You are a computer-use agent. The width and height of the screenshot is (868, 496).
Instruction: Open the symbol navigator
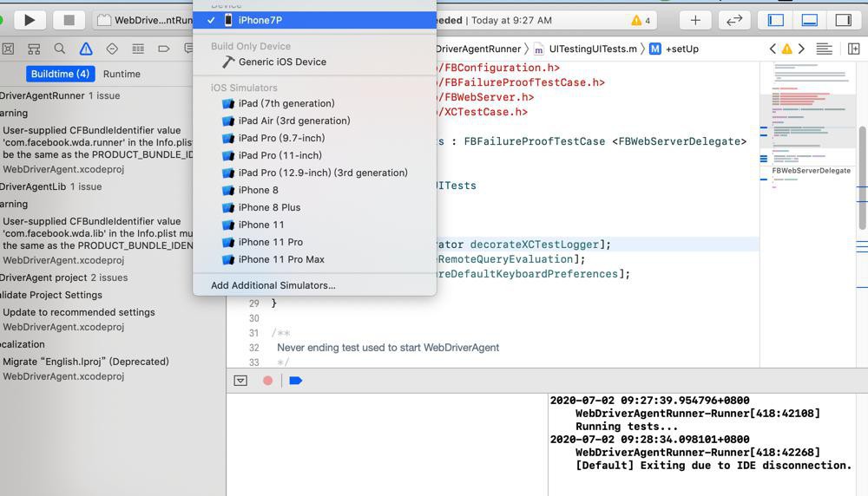pyautogui.click(x=34, y=49)
